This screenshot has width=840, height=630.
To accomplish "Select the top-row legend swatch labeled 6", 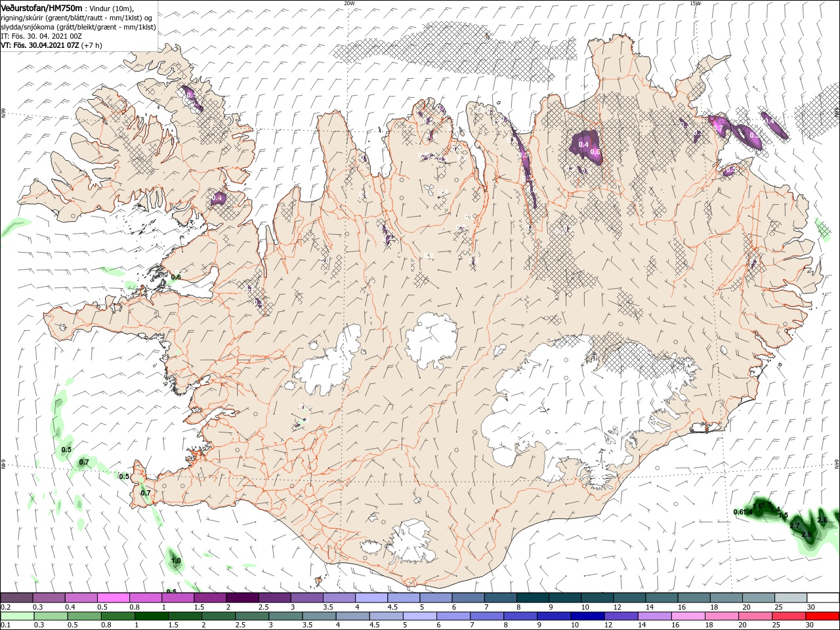I will pyautogui.click(x=468, y=598).
